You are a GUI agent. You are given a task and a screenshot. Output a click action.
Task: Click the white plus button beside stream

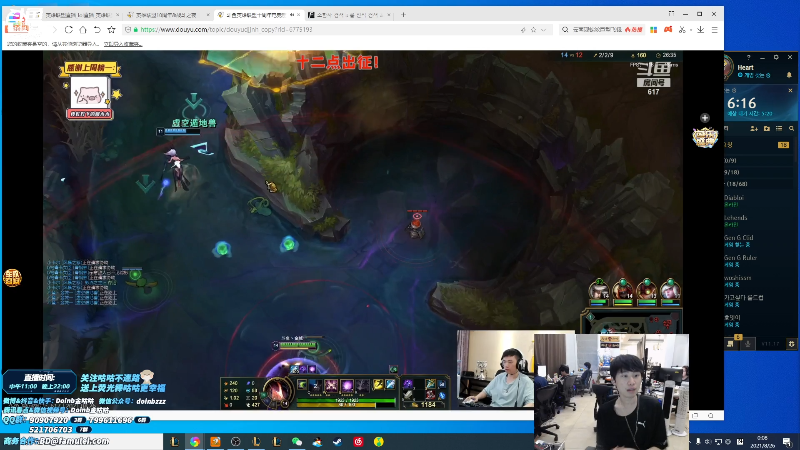705,118
